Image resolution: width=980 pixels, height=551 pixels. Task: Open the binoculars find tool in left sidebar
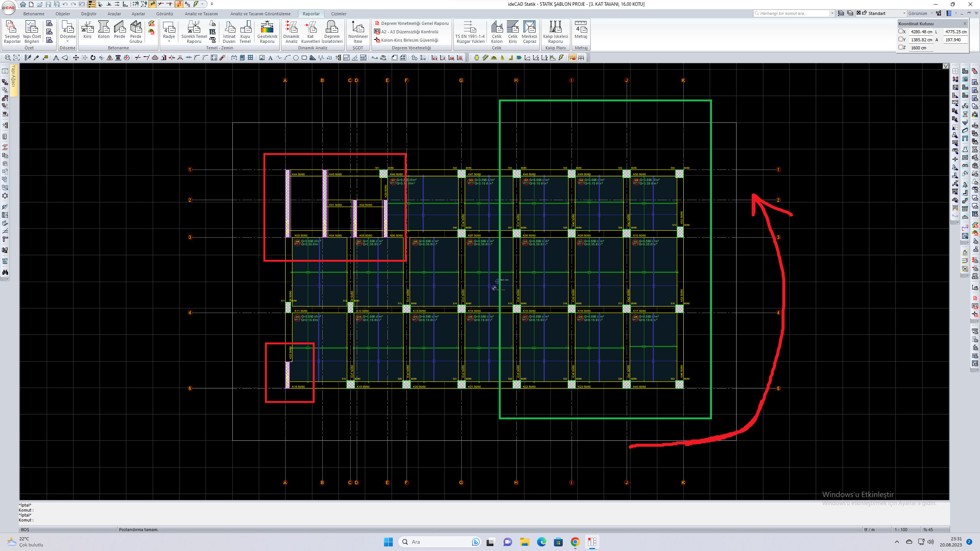[x=5, y=272]
